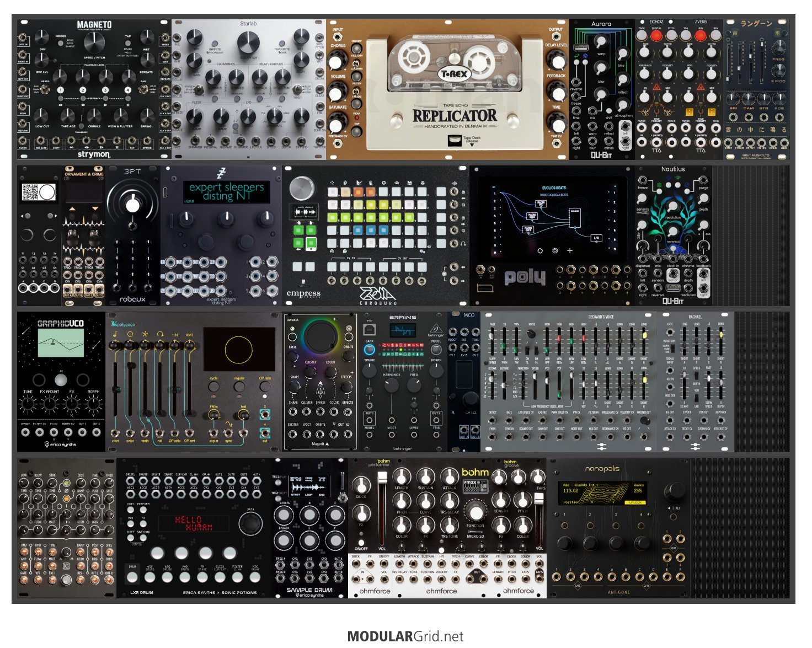Click the HELLO HUMAN display on LXR Drum
Image resolution: width=812 pixels, height=648 pixels.
[193, 523]
